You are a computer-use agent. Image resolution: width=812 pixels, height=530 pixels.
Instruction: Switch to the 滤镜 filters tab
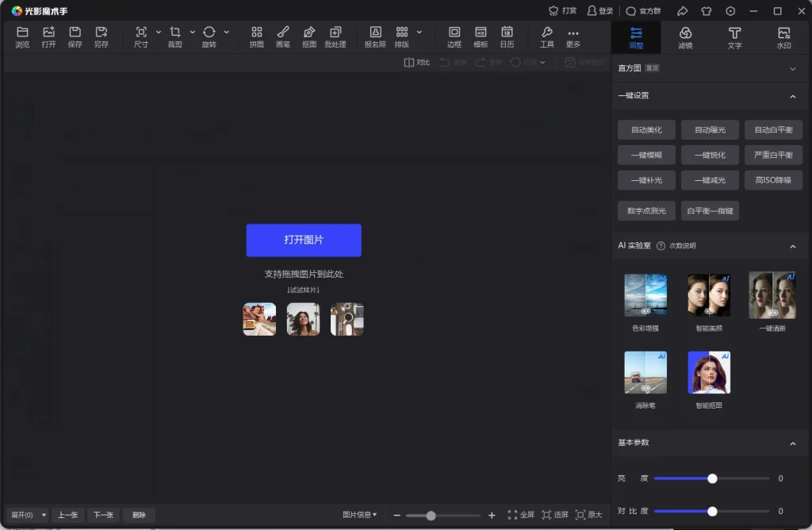point(685,36)
